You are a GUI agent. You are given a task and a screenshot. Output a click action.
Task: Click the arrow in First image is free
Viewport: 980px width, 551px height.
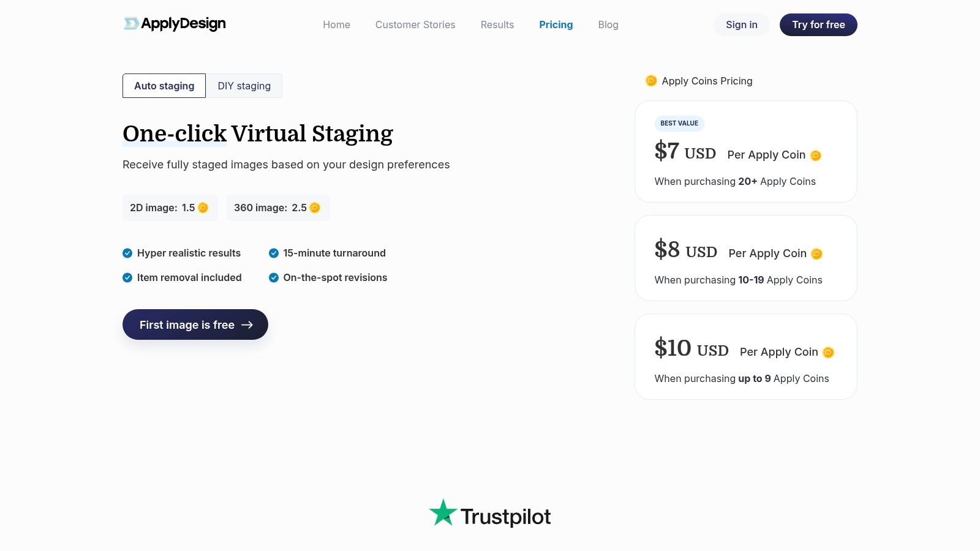pyautogui.click(x=247, y=325)
